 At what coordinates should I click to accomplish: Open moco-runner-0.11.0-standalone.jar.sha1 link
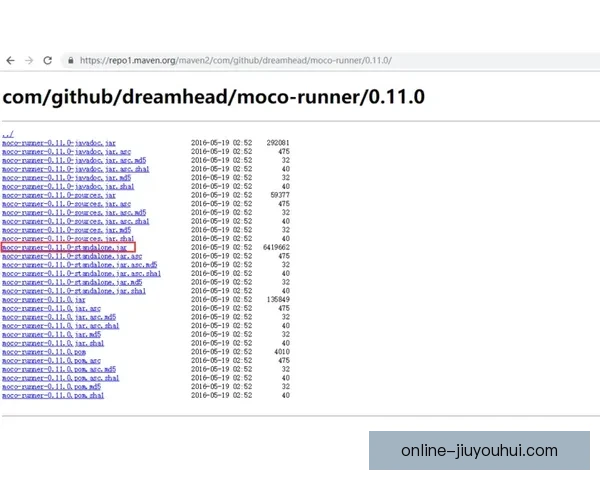tap(74, 291)
